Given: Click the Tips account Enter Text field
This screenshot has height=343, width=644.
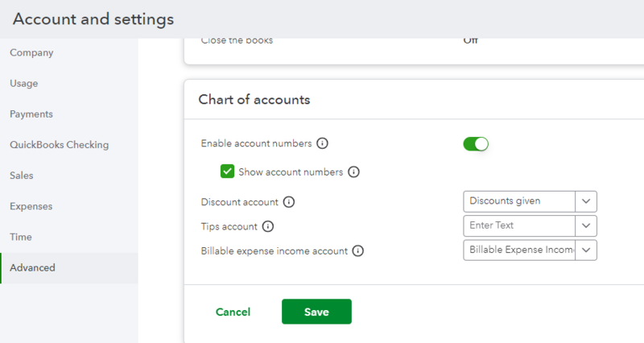Looking at the screenshot, I should [x=520, y=225].
